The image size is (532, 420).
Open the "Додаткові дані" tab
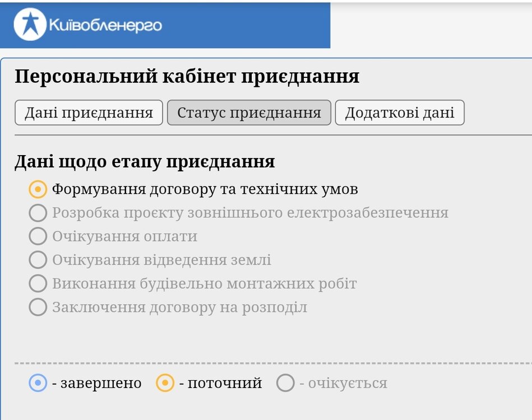pos(400,113)
